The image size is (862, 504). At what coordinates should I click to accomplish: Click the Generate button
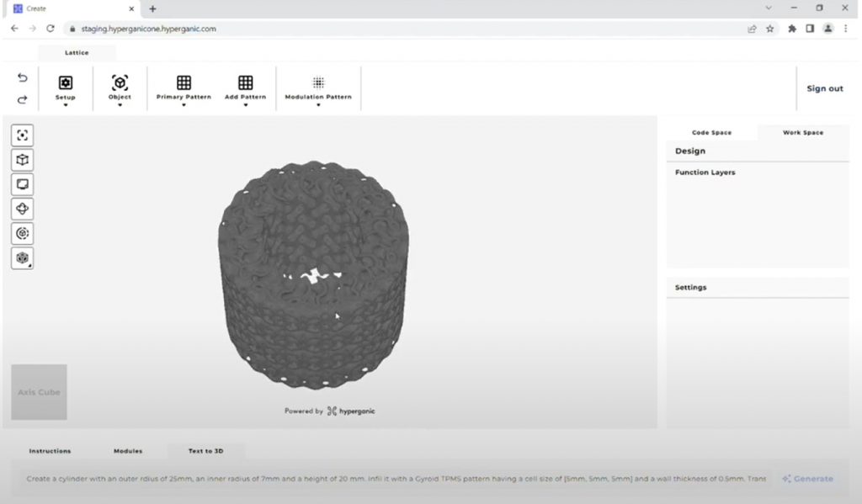pos(807,478)
